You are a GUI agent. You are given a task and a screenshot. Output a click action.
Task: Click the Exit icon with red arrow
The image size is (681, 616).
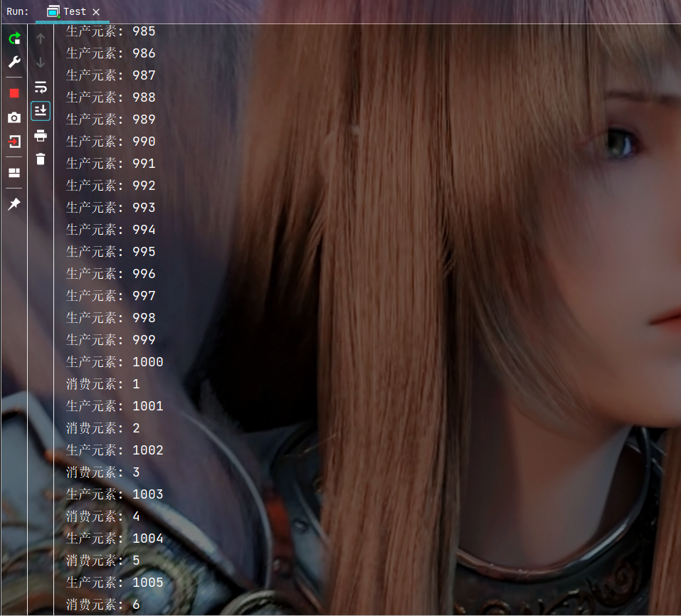(x=14, y=142)
